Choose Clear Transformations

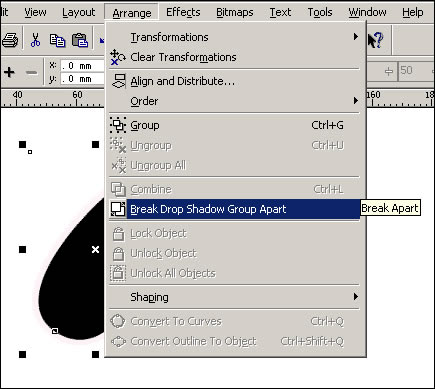coord(234,57)
